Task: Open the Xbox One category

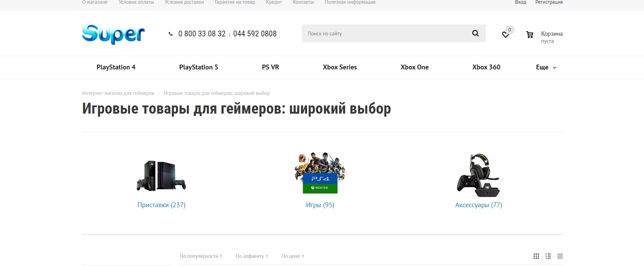Action: click(x=414, y=67)
